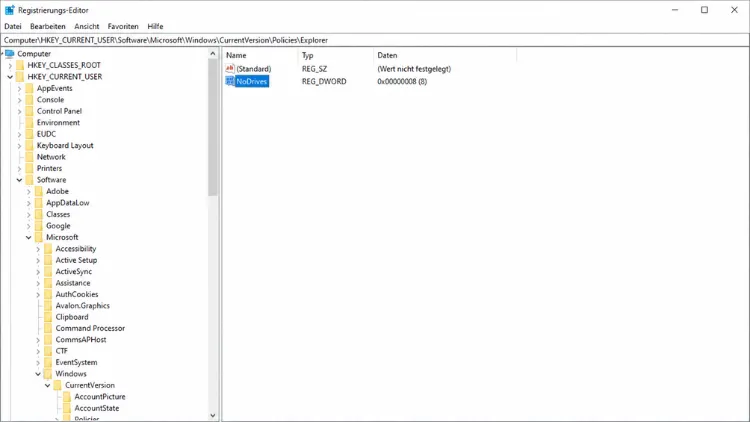
Task: Select the NoDrives value name
Action: (x=252, y=81)
